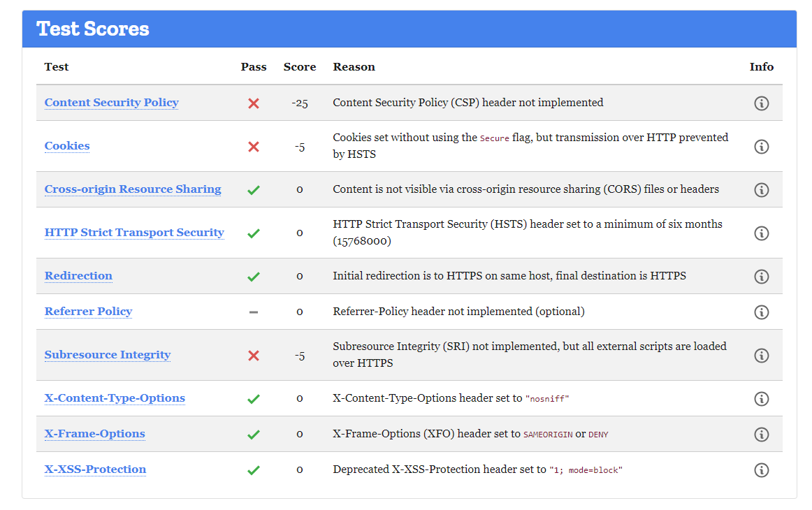Click the red fail mark beside Cookies
This screenshot has height=510, width=812.
point(254,147)
